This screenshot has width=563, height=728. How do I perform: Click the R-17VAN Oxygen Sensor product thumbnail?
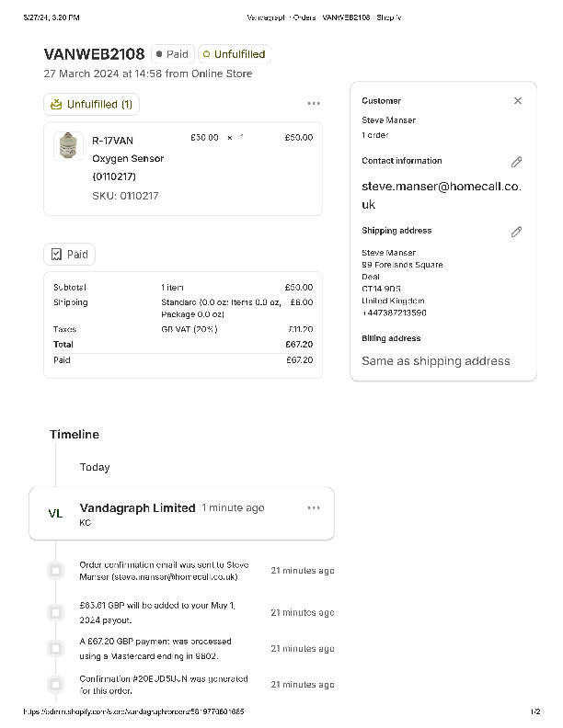(x=68, y=147)
